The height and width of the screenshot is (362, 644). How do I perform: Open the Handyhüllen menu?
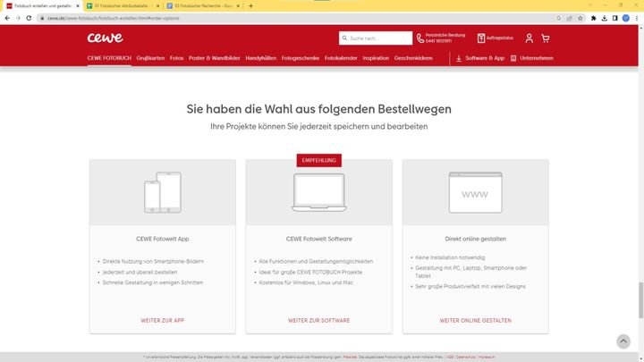pyautogui.click(x=261, y=58)
